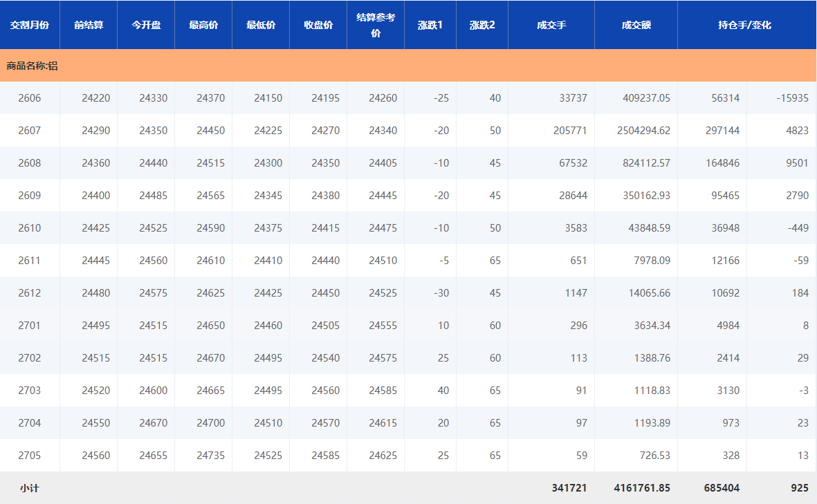Click turnover value 43848.59

coord(649,228)
